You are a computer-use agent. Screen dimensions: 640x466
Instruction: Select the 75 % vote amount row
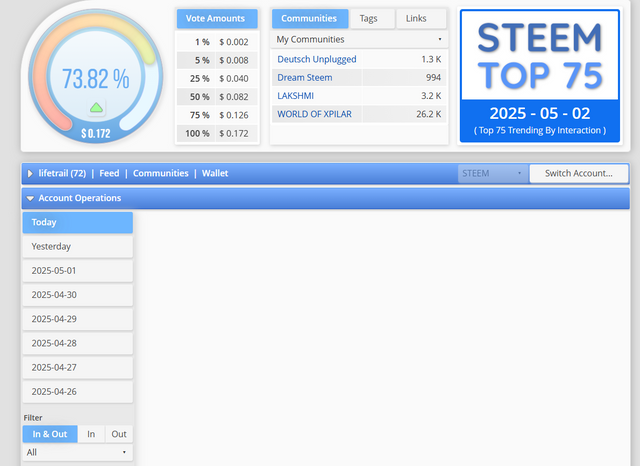pyautogui.click(x=217, y=115)
